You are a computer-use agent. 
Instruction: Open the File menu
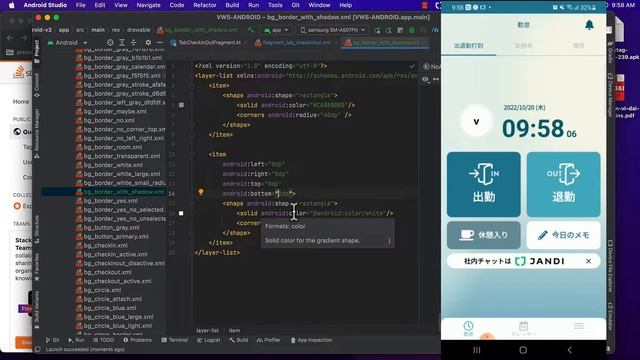[x=80, y=5]
